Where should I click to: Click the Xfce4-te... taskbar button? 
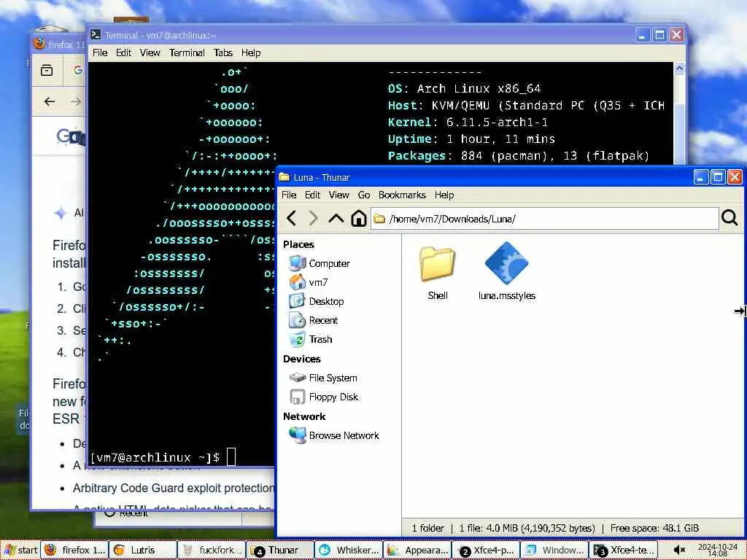pyautogui.click(x=623, y=550)
